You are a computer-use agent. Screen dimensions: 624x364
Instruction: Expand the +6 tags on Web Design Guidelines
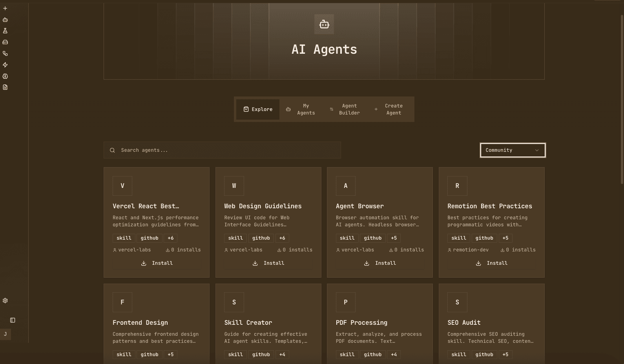coord(282,238)
